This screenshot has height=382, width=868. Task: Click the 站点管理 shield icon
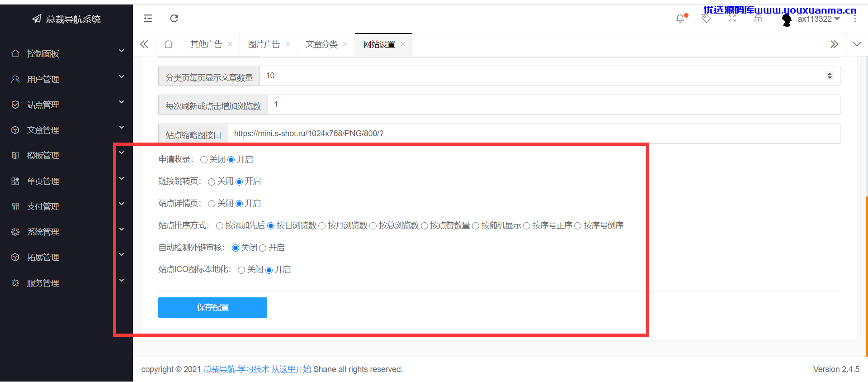point(15,105)
